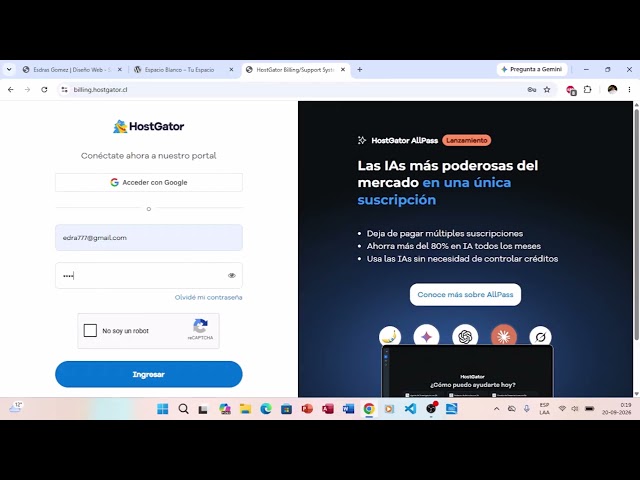Open Microsoft Store from the taskbar
Image resolution: width=640 pixels, height=480 pixels.
[287, 409]
